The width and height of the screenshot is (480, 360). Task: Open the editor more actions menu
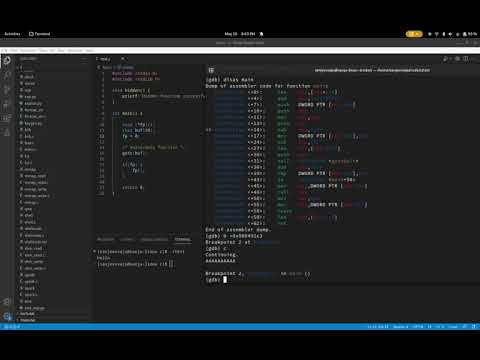pyautogui.click(x=474, y=59)
